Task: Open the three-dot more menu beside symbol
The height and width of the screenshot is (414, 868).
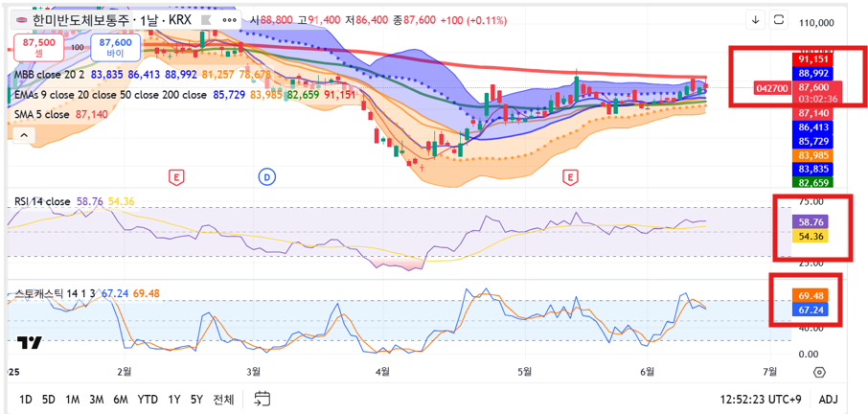Action: pyautogui.click(x=229, y=20)
